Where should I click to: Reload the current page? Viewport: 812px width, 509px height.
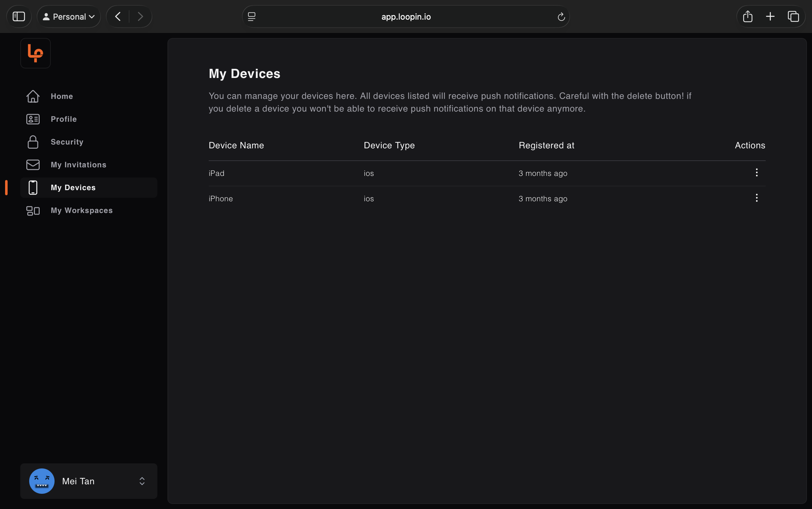(x=561, y=16)
